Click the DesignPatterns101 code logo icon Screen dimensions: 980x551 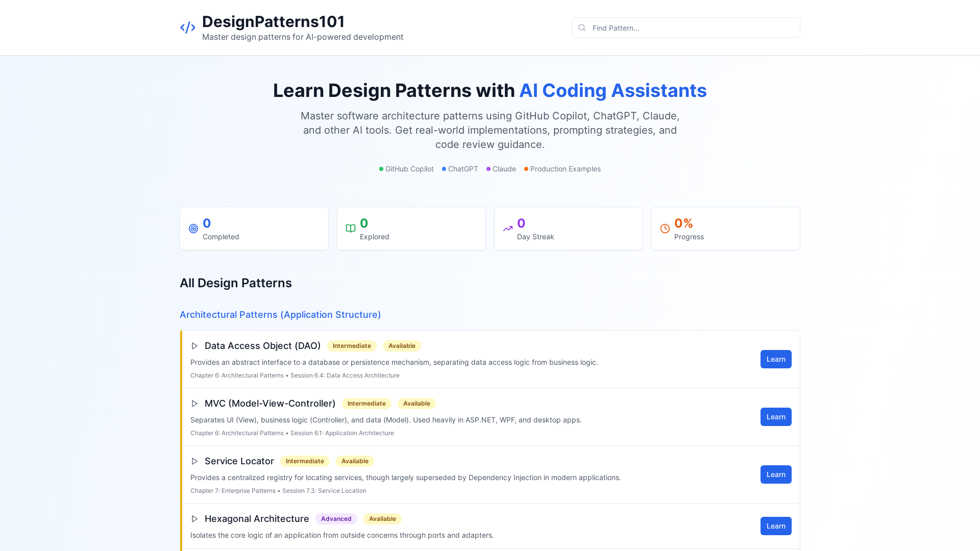(x=187, y=28)
